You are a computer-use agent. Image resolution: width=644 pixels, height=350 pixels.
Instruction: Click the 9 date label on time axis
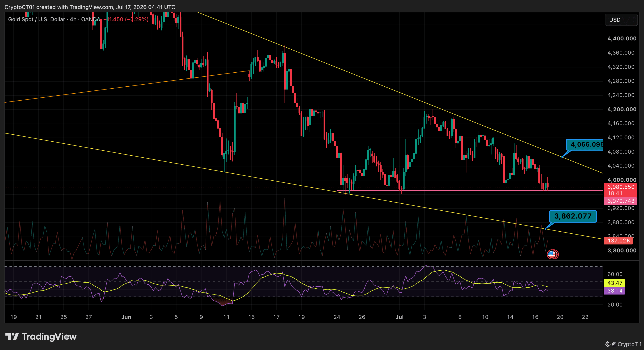pyautogui.click(x=201, y=317)
